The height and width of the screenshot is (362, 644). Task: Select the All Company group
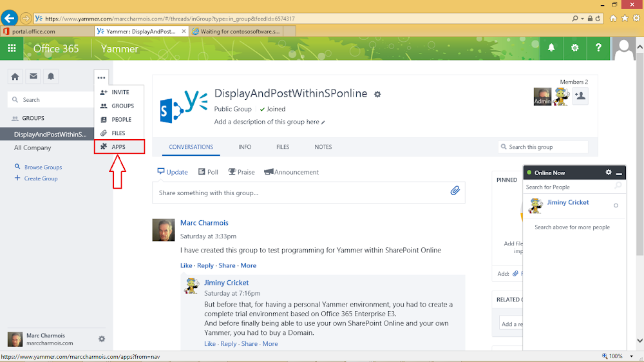pos(32,148)
